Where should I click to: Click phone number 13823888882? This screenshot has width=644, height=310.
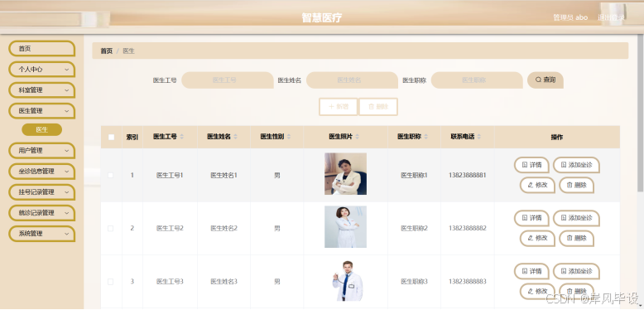(x=468, y=228)
